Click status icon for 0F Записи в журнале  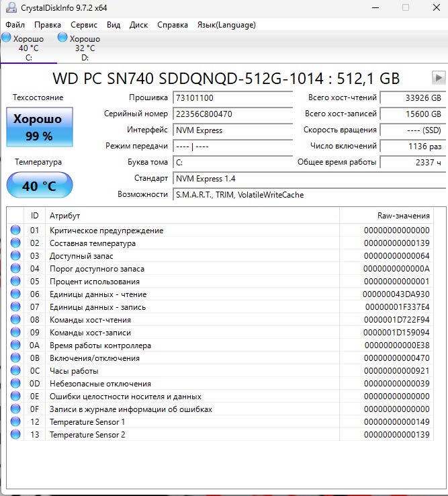pyautogui.click(x=15, y=409)
